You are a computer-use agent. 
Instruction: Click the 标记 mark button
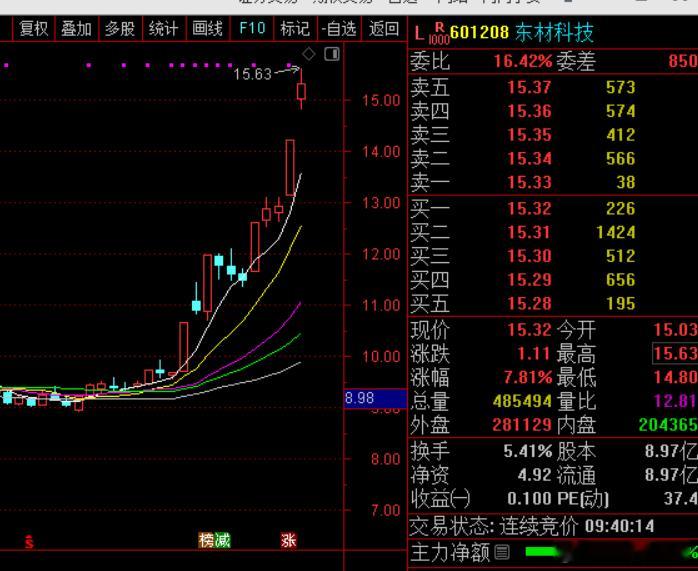(295, 29)
